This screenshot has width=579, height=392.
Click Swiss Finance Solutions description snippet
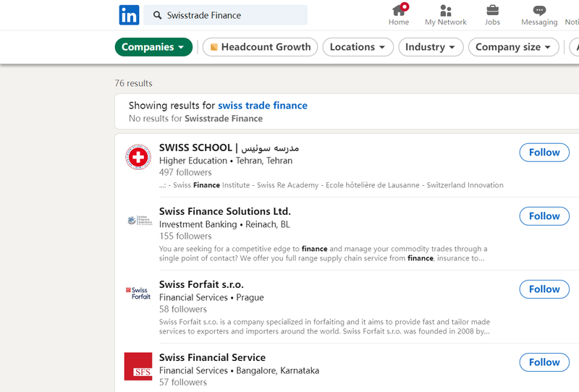pos(323,253)
